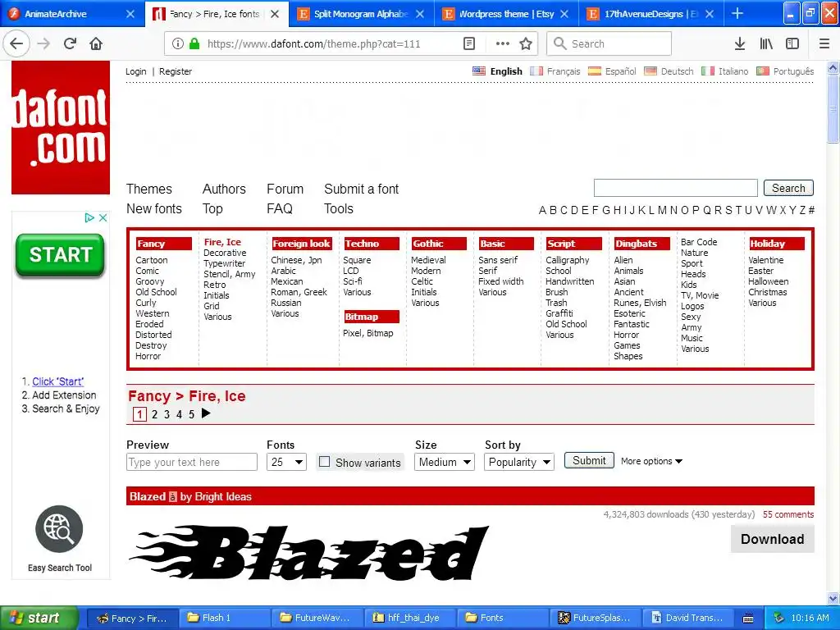This screenshot has height=630, width=840.
Task: Click the dafont.com logo
Action: pyautogui.click(x=61, y=127)
